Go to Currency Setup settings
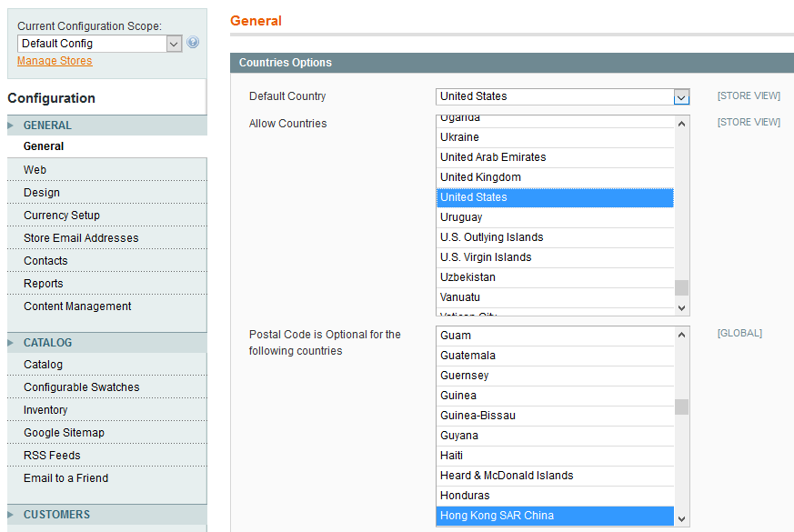The height and width of the screenshot is (532, 794). coord(62,216)
